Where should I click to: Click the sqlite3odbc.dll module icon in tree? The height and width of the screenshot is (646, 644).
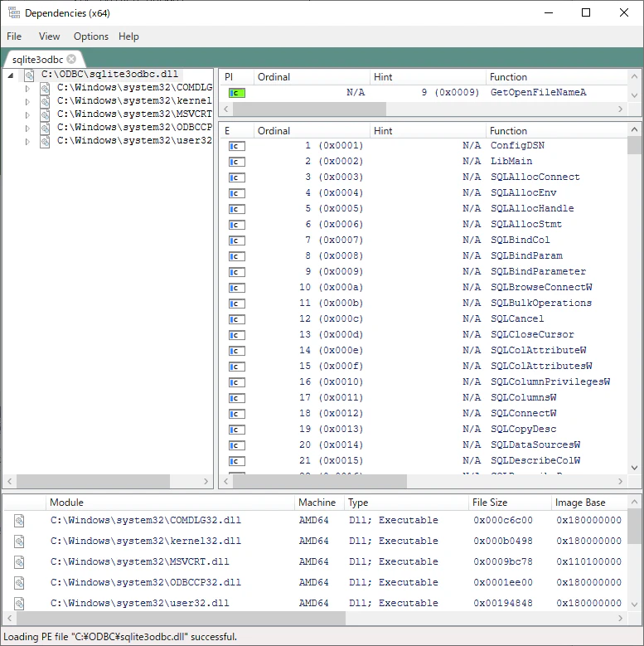click(29, 75)
